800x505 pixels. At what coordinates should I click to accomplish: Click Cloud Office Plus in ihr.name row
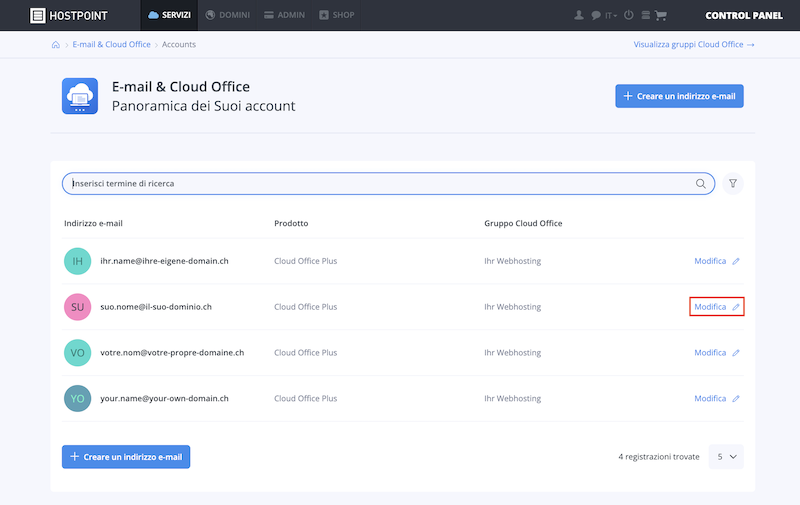click(x=306, y=261)
